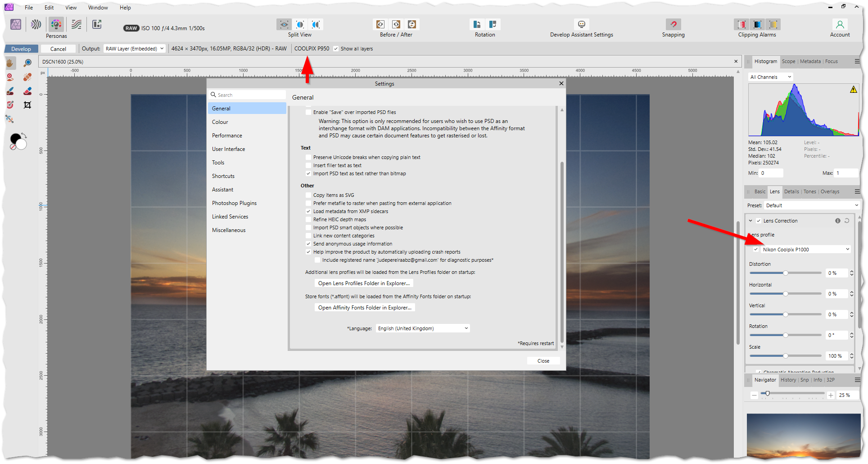This screenshot has width=868, height=464.
Task: Select the Overlay Erase tool
Action: [x=27, y=91]
